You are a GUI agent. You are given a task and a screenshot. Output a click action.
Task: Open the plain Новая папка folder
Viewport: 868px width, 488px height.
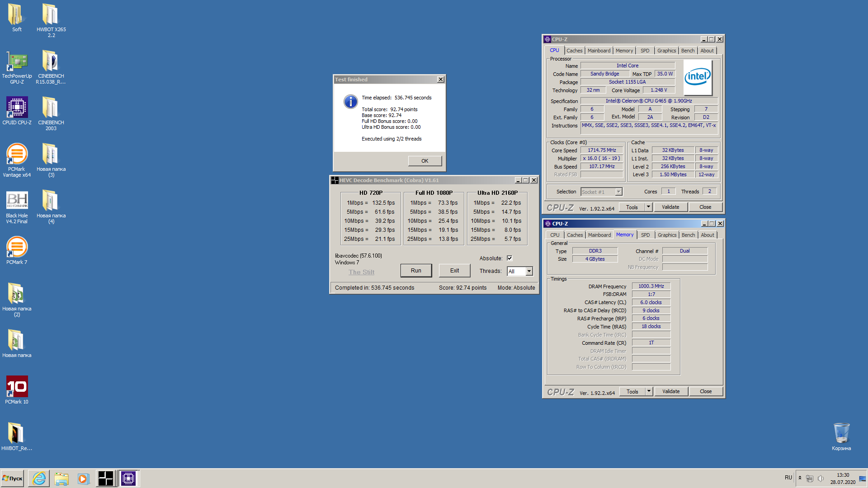pyautogui.click(x=17, y=343)
